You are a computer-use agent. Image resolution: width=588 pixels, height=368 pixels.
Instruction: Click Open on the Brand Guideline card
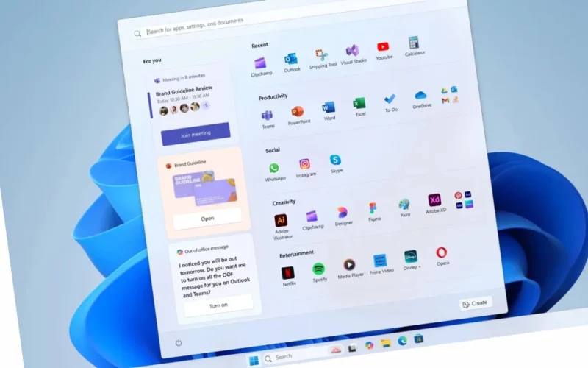click(x=207, y=219)
